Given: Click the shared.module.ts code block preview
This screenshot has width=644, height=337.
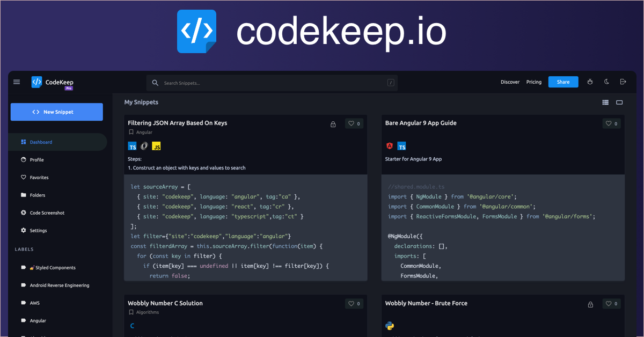Looking at the screenshot, I should [503, 228].
